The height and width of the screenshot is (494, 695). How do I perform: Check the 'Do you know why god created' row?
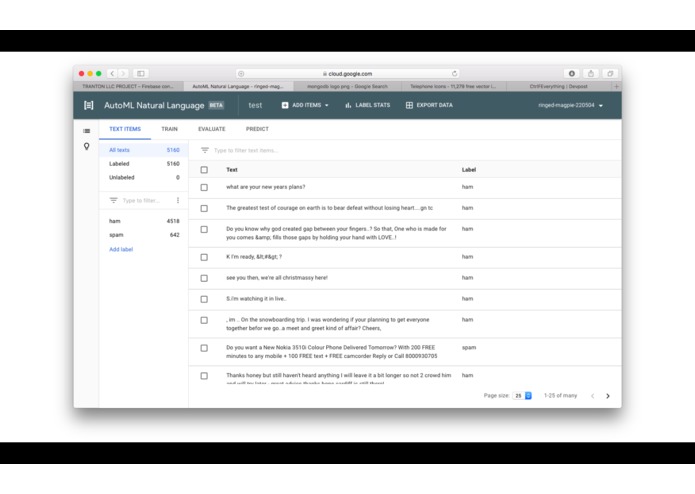coord(204,229)
